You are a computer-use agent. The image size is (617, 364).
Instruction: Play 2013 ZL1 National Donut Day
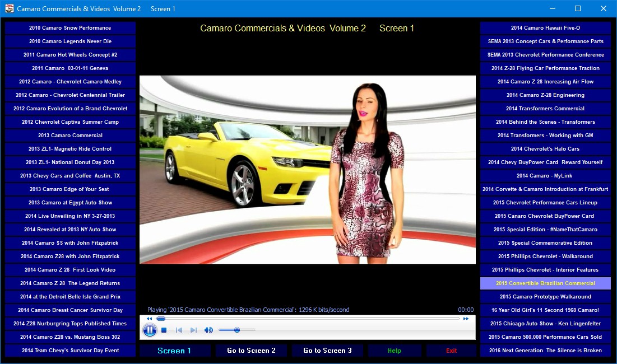click(x=70, y=162)
